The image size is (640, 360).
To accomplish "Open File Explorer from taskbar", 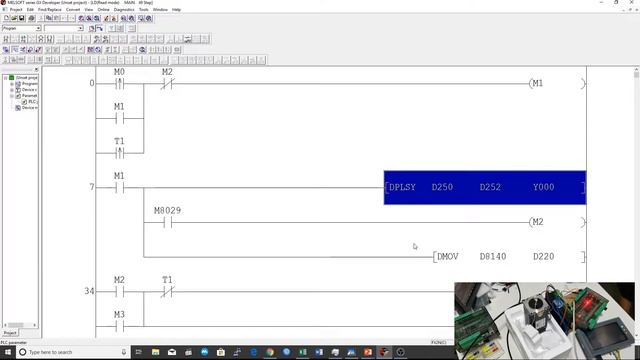I will click(x=156, y=352).
